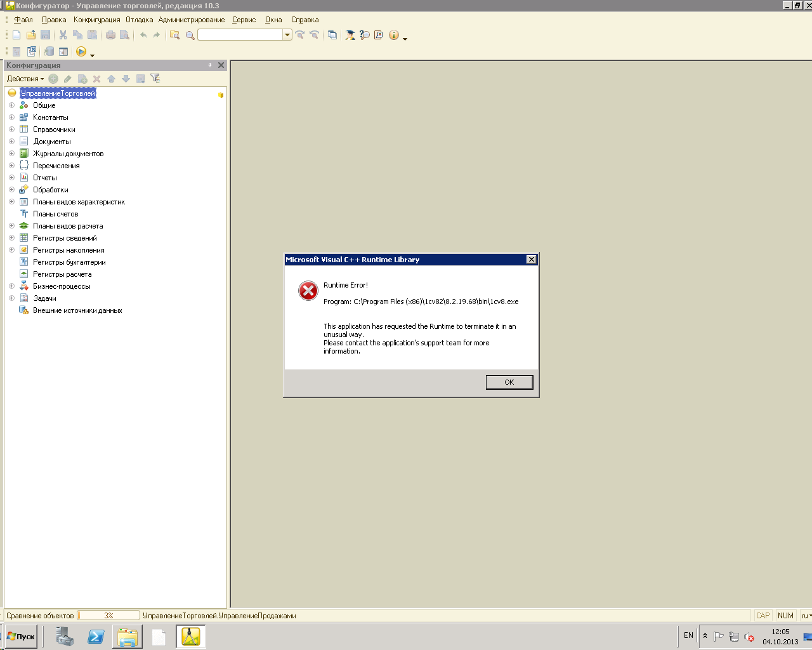Screen dimensions: 812x650
Task: Click the info help icon in toolbar
Action: click(x=394, y=35)
